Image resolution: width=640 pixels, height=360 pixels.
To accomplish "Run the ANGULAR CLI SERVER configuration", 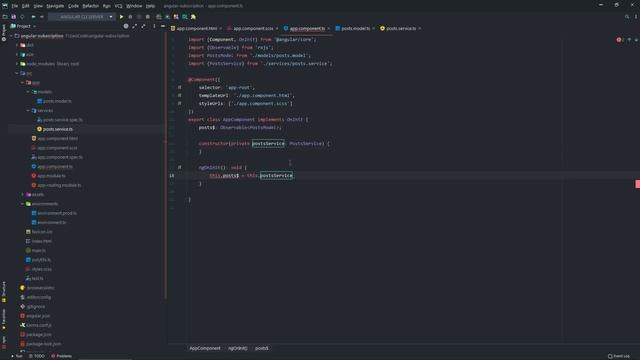I will click(x=121, y=17).
